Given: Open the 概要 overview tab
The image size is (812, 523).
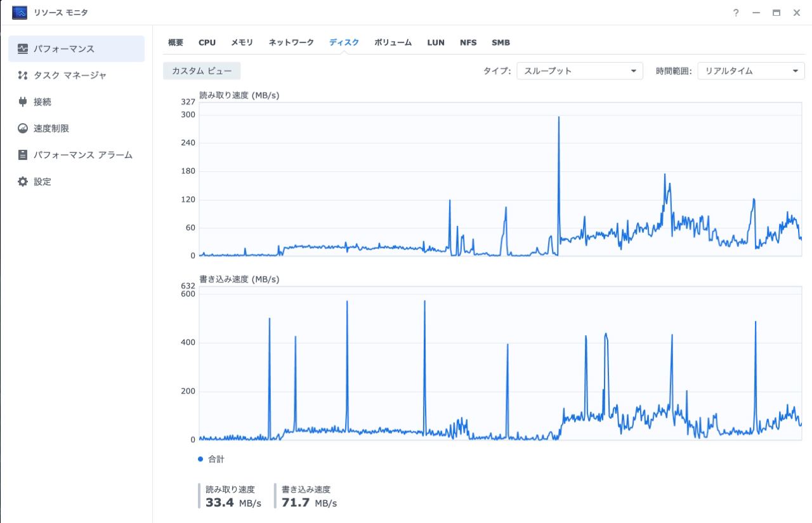Looking at the screenshot, I should coord(176,43).
